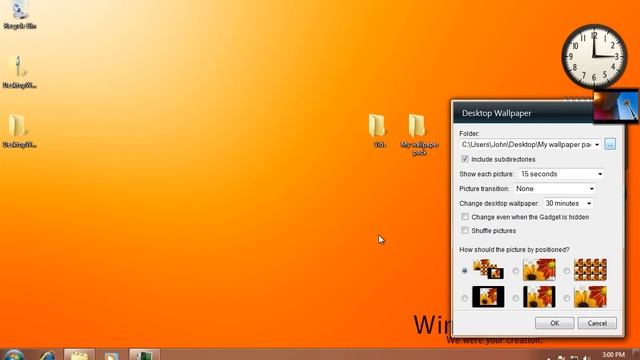Screen dimensions: 640x360
Task: Select the mixed-sizes automatic position radio button
Action: (x=464, y=271)
